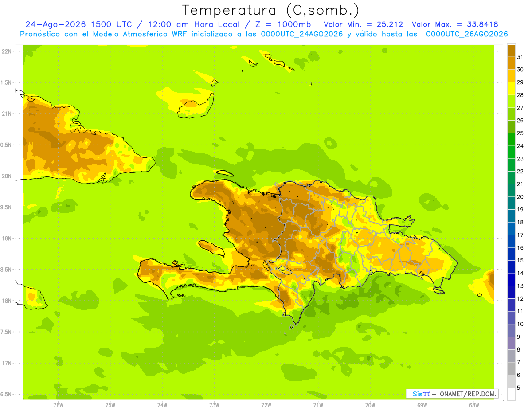Viewport: 532px width, 411px height.
Task: Pick the dark orange swatch above 31
Action: (511, 51)
